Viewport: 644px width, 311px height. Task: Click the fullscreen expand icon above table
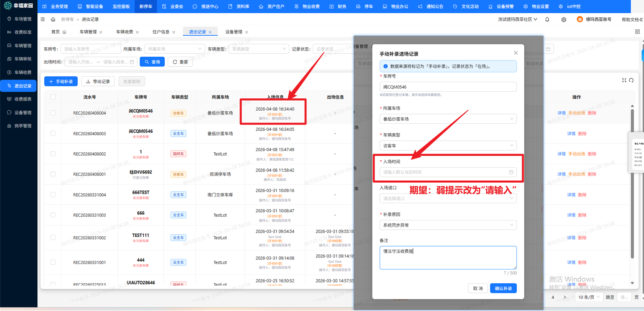624,81
